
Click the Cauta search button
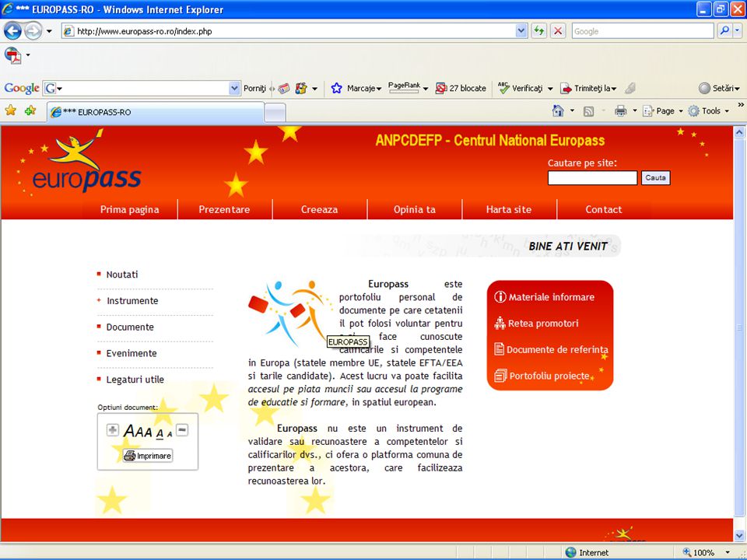[655, 177]
